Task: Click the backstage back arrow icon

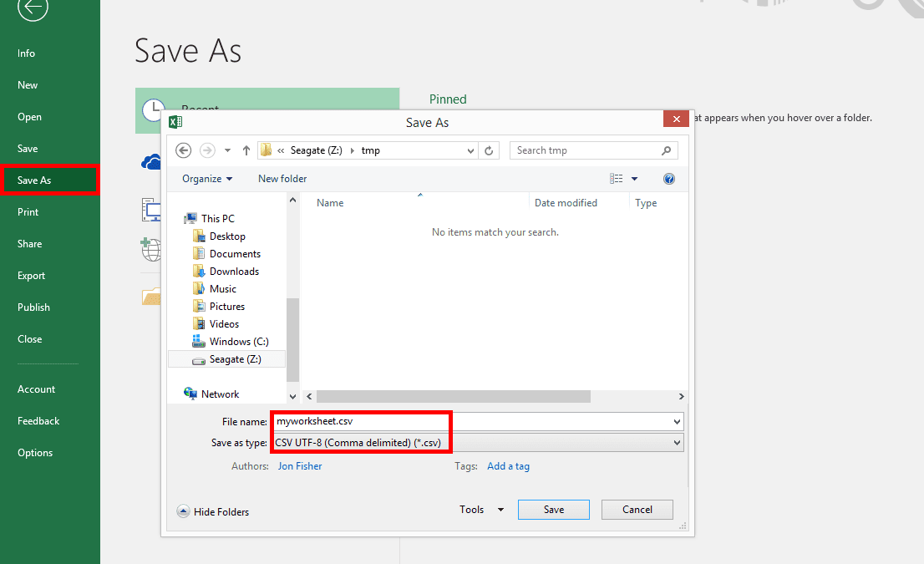Action: (33, 8)
